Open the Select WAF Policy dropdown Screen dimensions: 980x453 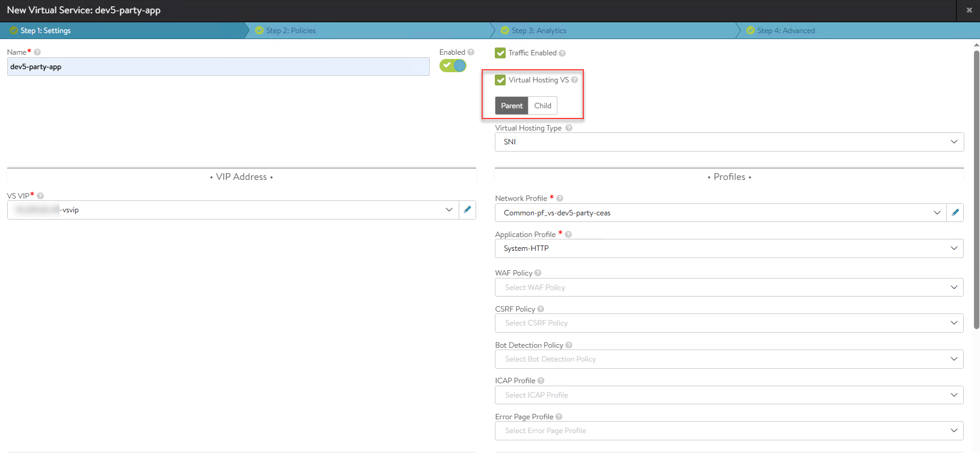point(728,288)
